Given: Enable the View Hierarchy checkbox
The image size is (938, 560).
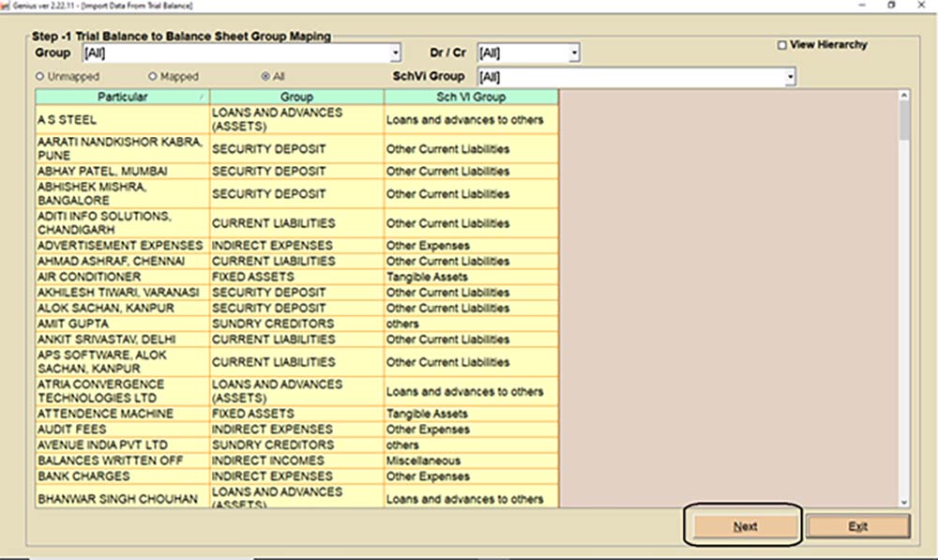Looking at the screenshot, I should pos(782,45).
